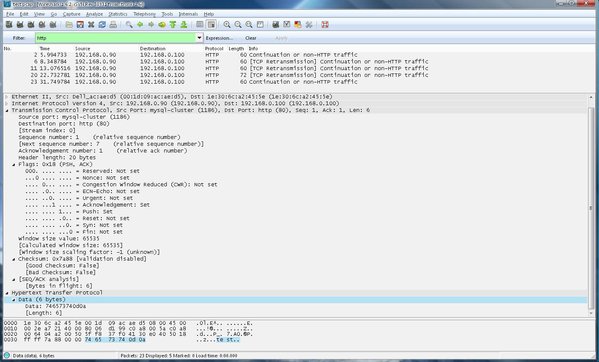Open the Telephony menu
This screenshot has width=599, height=362.
144,14
